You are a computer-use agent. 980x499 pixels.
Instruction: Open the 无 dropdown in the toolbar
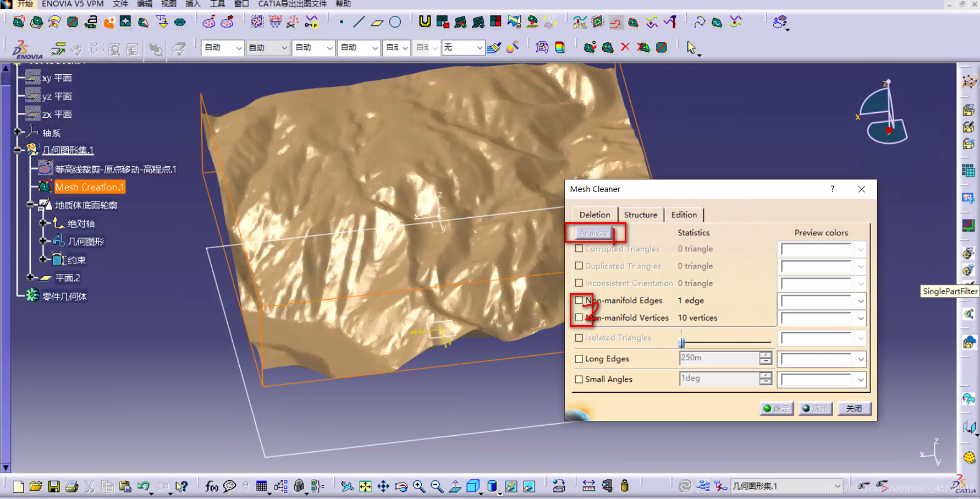(x=479, y=48)
